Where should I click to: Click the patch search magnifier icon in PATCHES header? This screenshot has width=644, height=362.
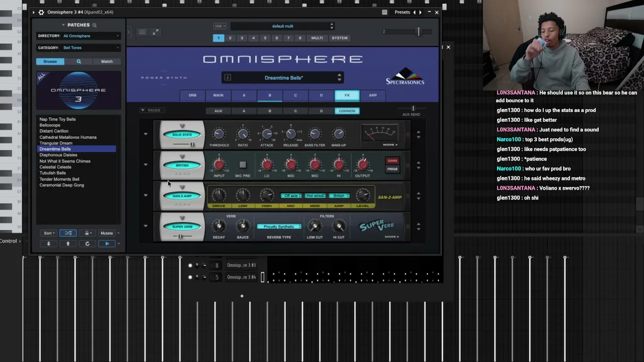click(94, 25)
